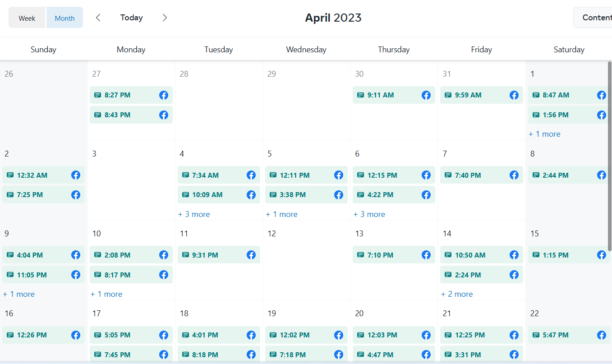Expand "+ 2 more" posts on April 14

457,294
